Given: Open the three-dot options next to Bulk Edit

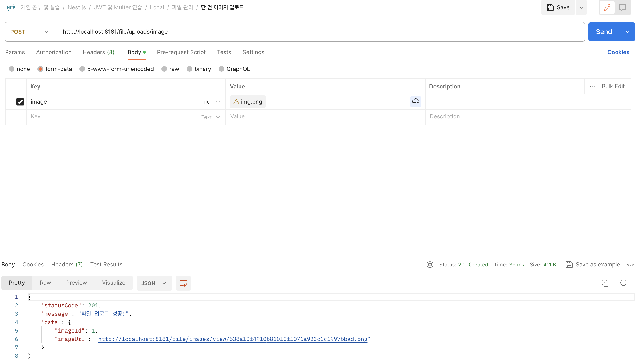Looking at the screenshot, I should tap(592, 86).
